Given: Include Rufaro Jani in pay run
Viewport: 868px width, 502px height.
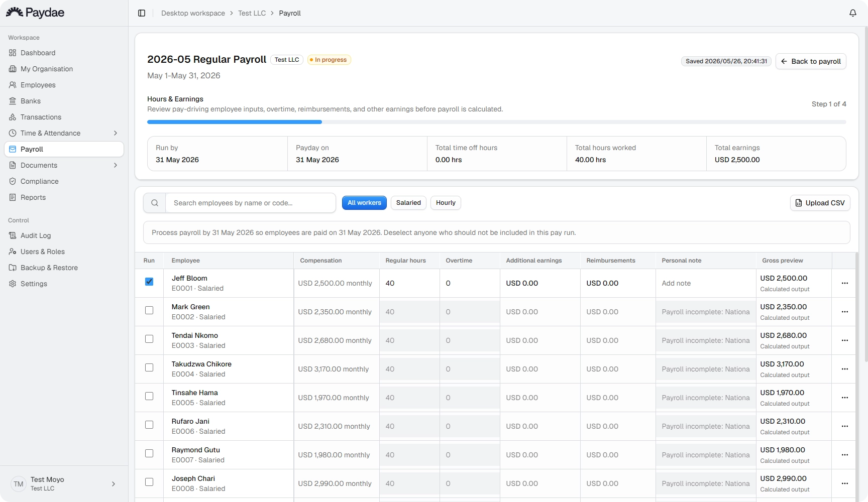Looking at the screenshot, I should [149, 425].
